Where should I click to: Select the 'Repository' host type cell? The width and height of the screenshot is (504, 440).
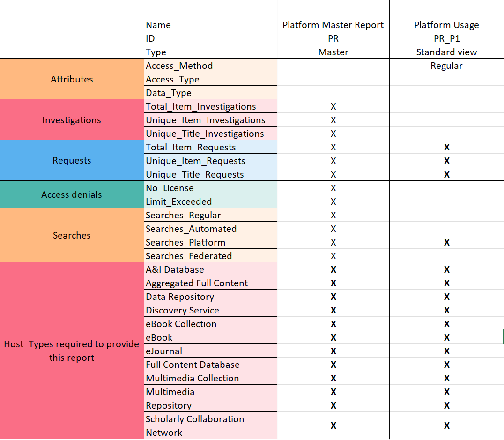point(210,405)
